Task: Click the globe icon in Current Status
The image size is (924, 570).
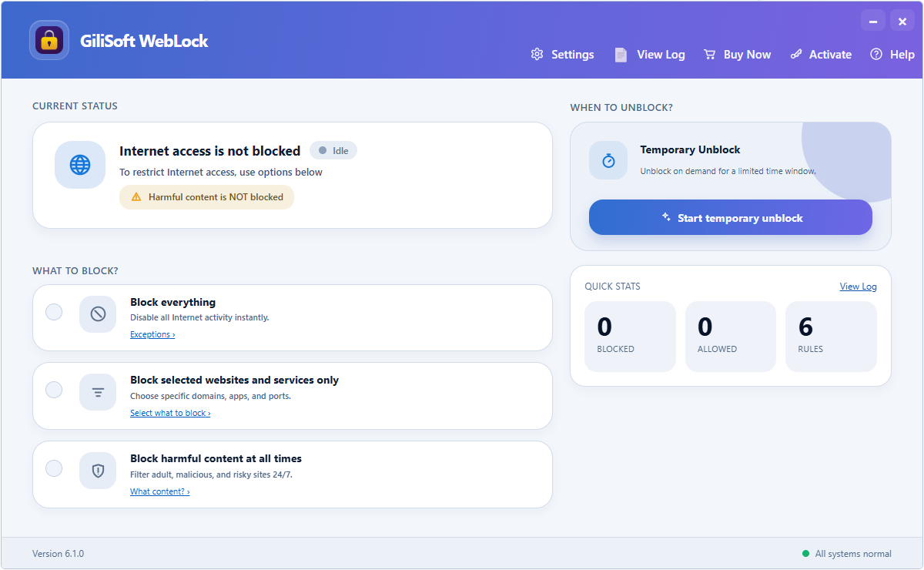Action: click(x=80, y=165)
